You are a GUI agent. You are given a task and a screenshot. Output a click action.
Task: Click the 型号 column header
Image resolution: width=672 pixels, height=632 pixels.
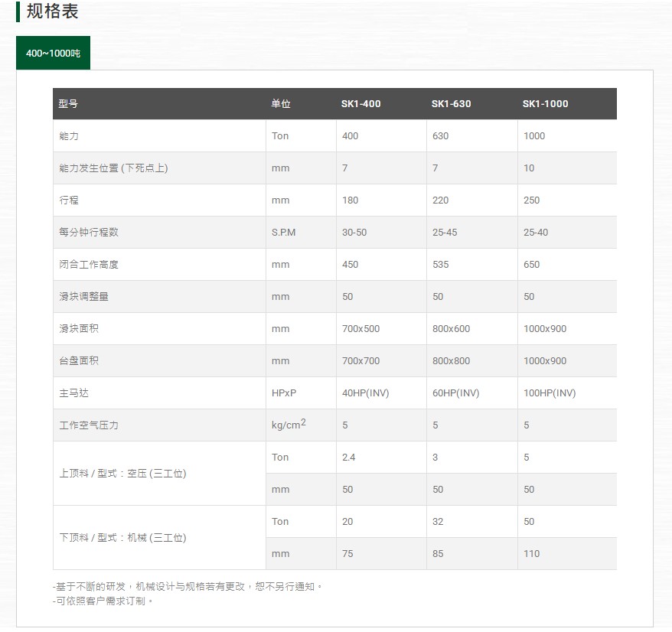tap(68, 104)
